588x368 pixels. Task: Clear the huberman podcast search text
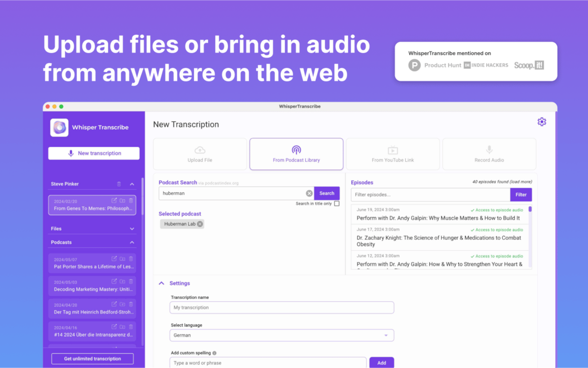tap(309, 193)
